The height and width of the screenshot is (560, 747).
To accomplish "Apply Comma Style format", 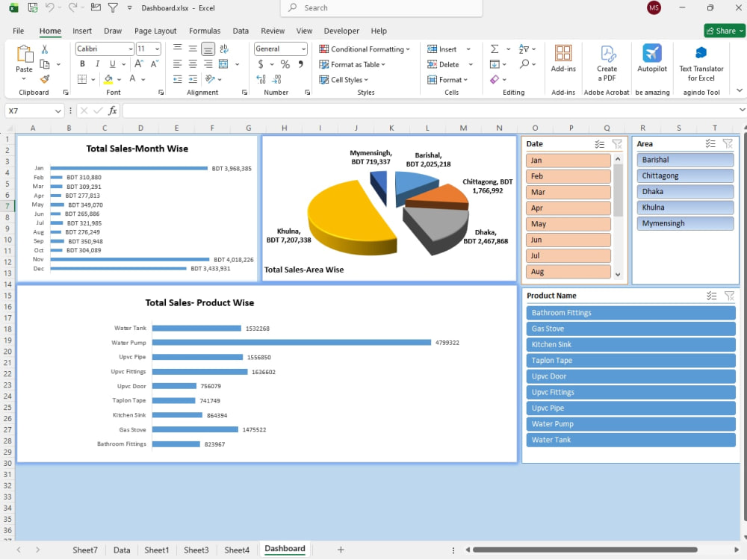I will coord(300,63).
